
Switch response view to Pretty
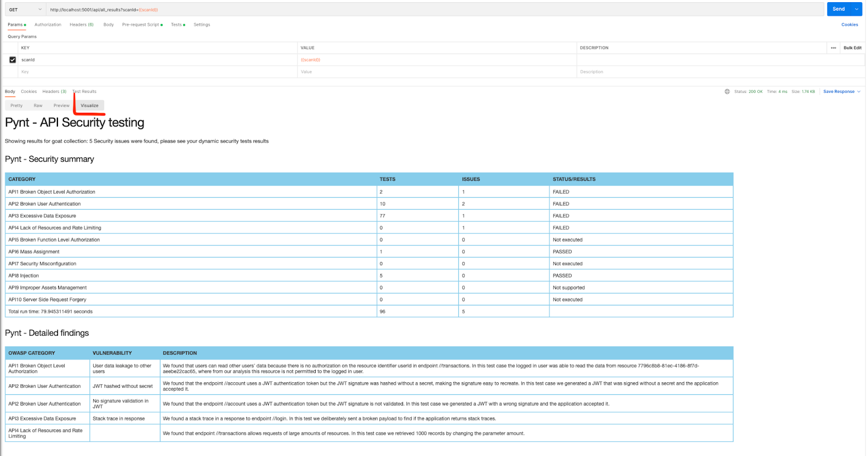point(16,106)
